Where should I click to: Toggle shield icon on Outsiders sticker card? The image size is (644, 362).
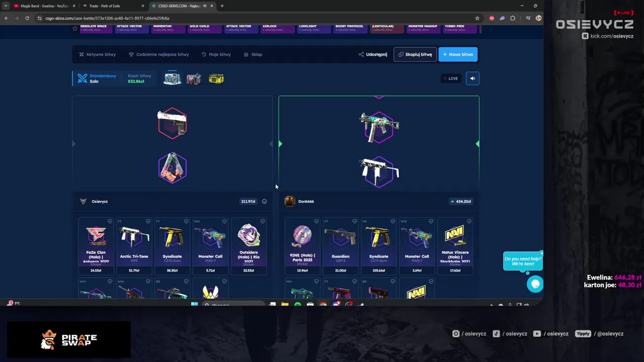click(x=263, y=221)
